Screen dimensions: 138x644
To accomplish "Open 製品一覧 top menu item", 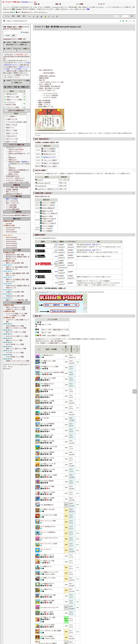I will point(58,4).
